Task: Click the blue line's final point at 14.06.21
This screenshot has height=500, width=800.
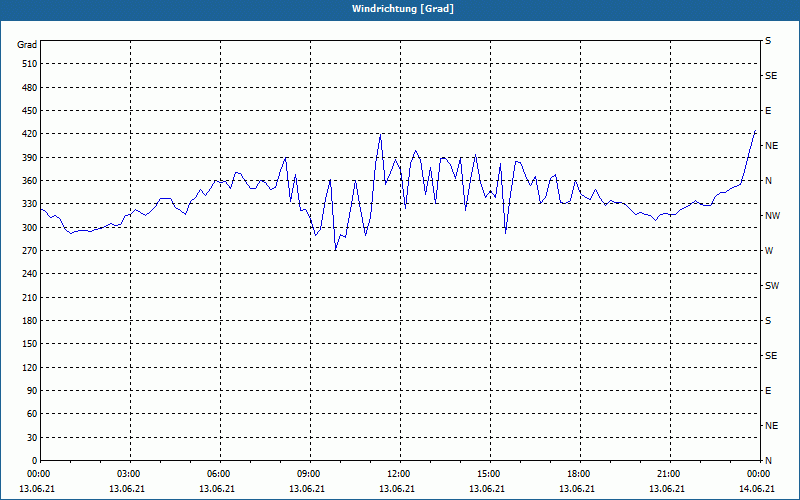Action: (756, 131)
